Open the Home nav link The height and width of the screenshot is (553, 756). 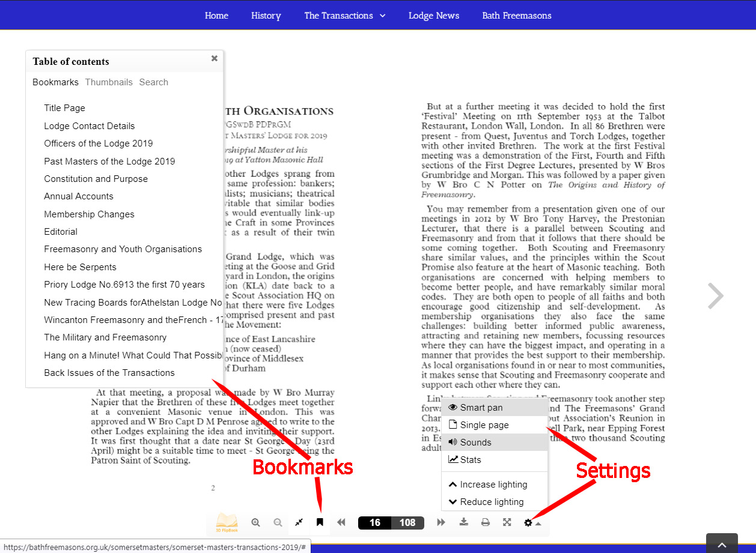pos(216,16)
